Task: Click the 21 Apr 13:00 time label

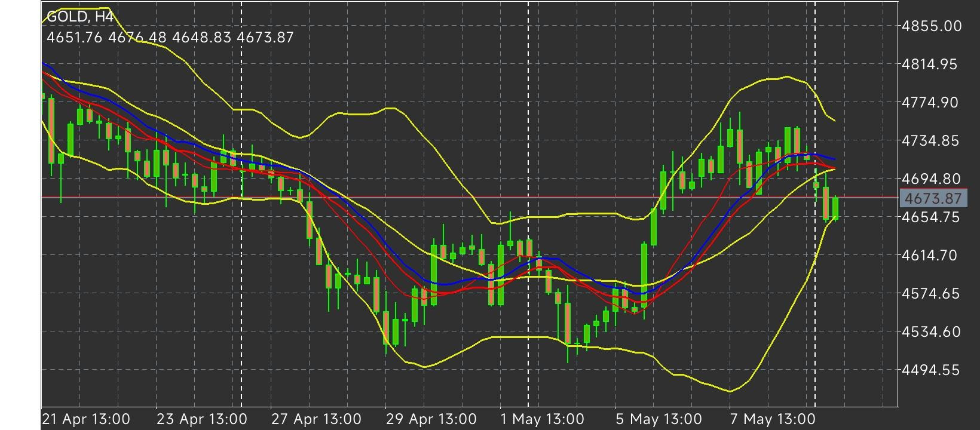Action: (87, 419)
